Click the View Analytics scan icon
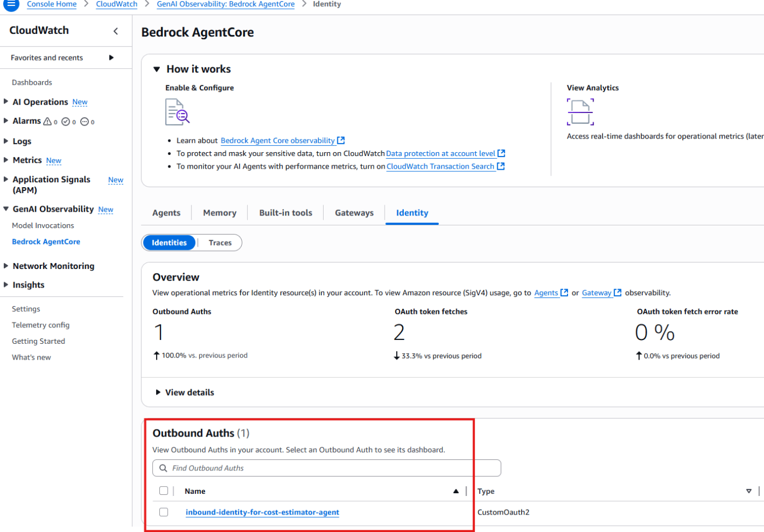Viewport: 764px width, 532px height. click(580, 112)
